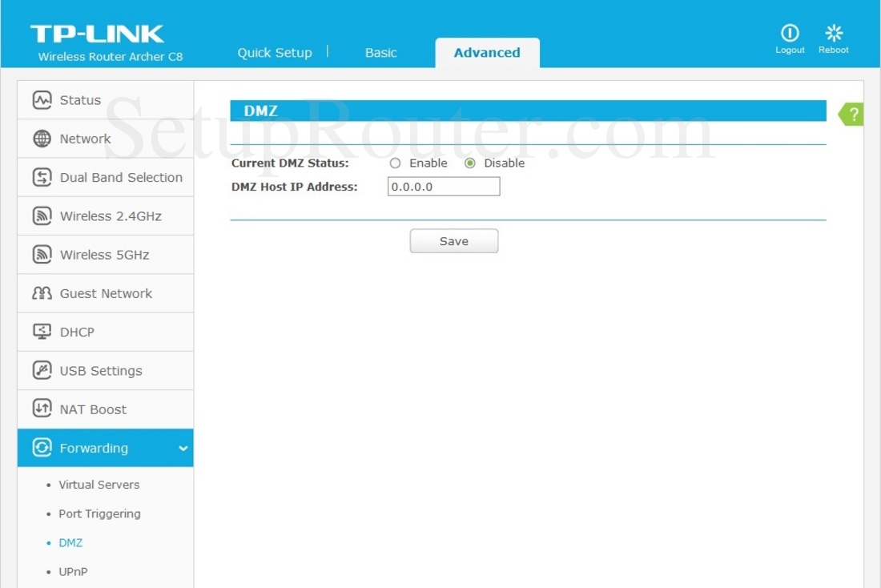
Task: Expand USB Settings in sidebar
Action: point(100,370)
